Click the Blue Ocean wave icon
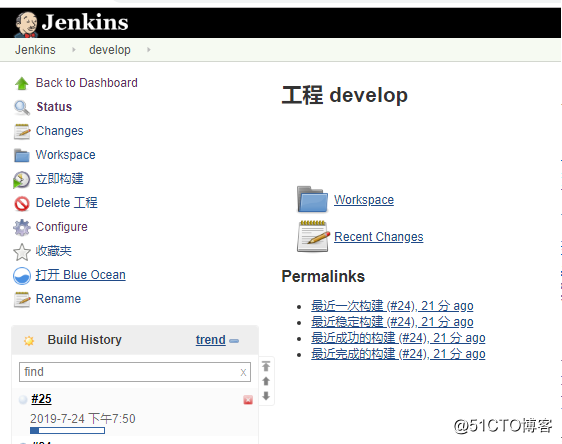 click(x=22, y=276)
